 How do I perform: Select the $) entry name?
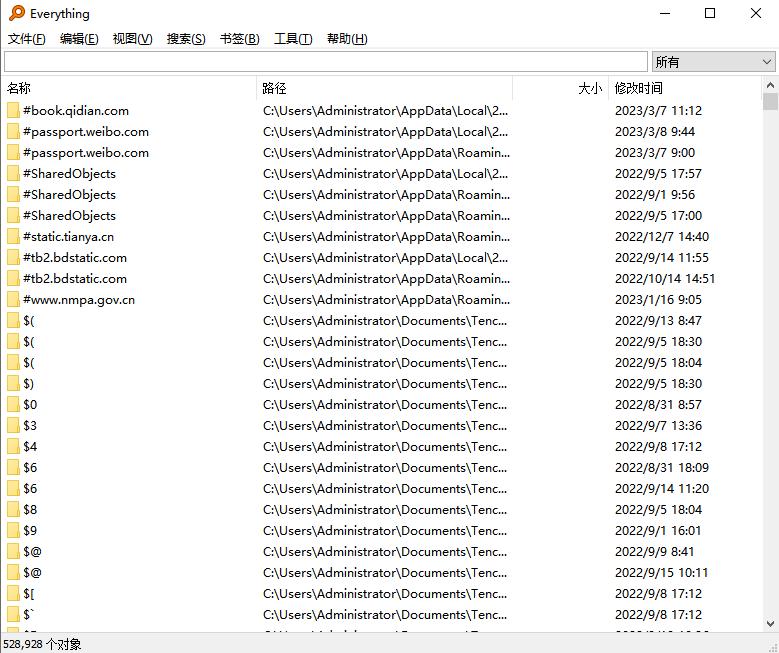pyautogui.click(x=29, y=384)
